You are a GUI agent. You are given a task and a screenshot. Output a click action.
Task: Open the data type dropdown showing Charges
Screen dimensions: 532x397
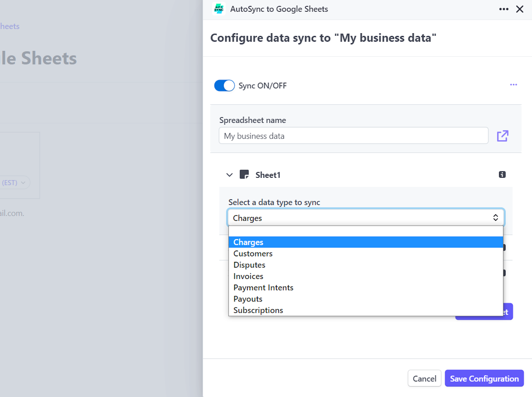(366, 218)
